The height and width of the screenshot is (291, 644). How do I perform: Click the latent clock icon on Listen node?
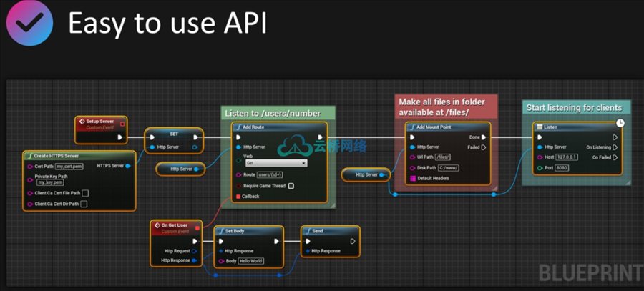point(620,123)
